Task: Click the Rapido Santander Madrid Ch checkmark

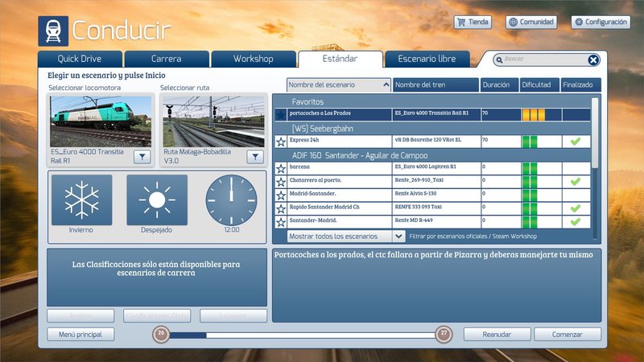Action: 576,208
